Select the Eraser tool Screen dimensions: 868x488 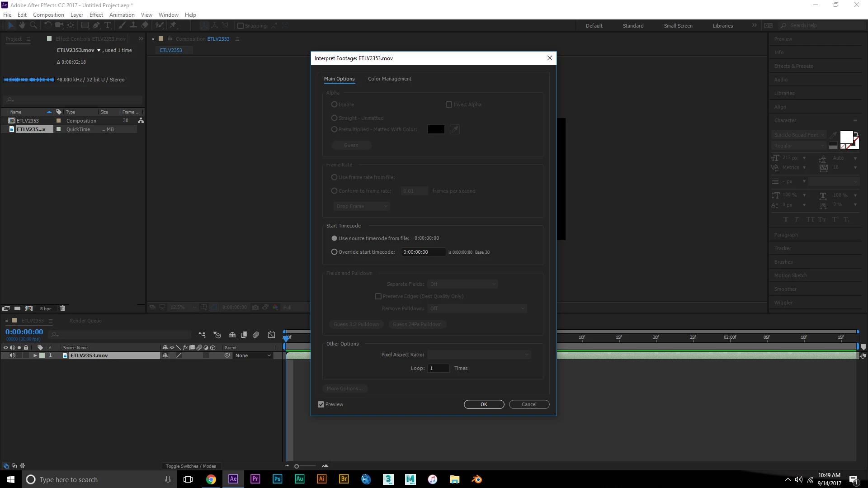click(x=145, y=25)
